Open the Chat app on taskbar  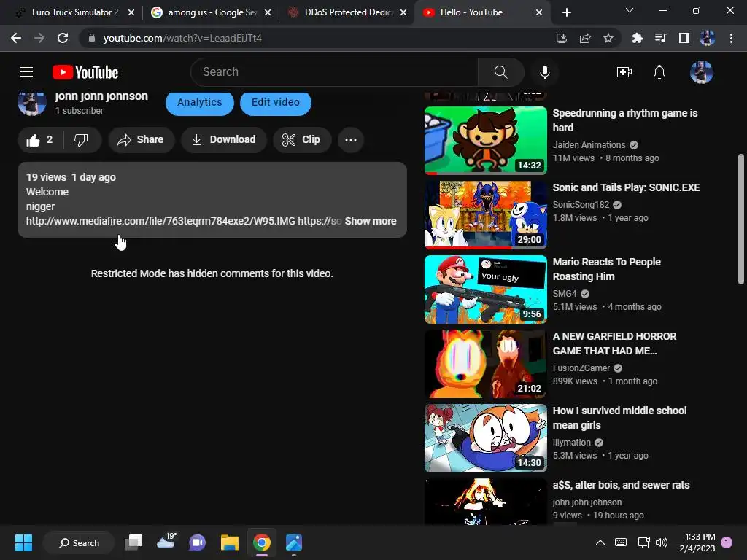[x=197, y=542]
